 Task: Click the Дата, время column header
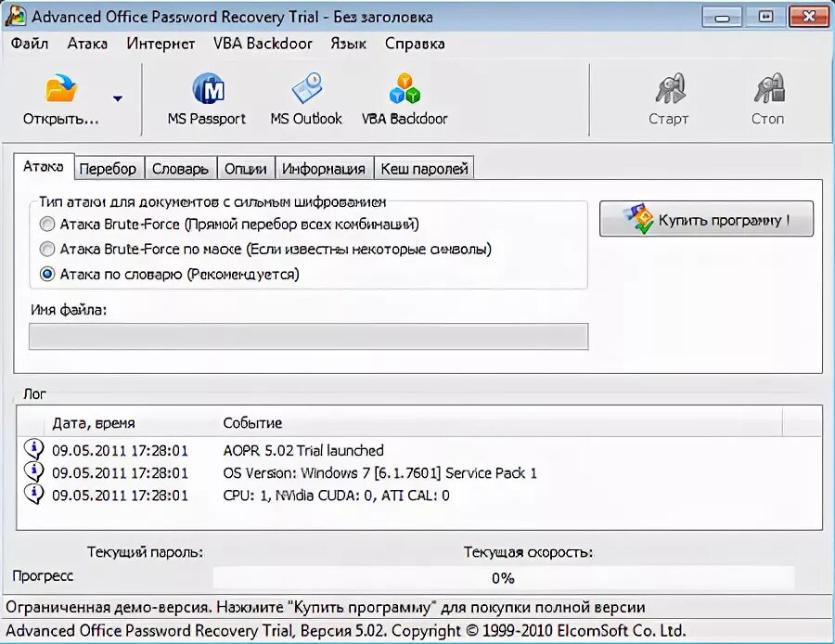click(93, 423)
